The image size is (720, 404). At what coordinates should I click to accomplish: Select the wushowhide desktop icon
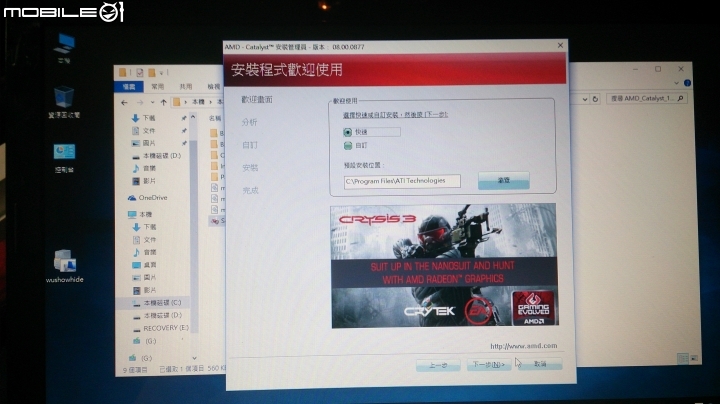point(64,266)
